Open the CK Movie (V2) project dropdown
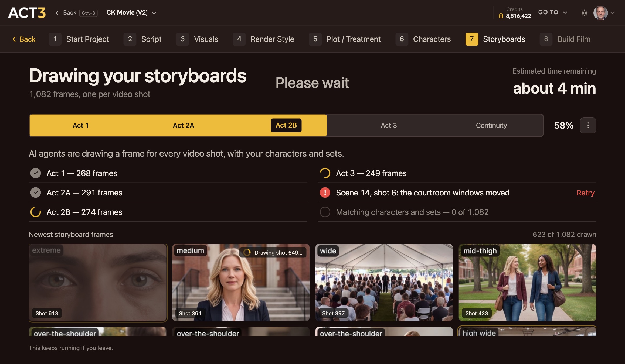Screen dimensions: 625x364 coord(131,13)
